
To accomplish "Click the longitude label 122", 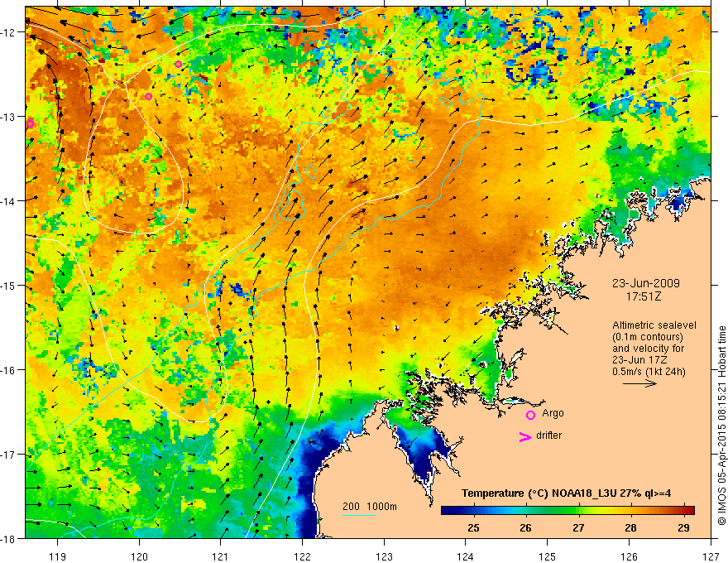I will click(302, 556).
